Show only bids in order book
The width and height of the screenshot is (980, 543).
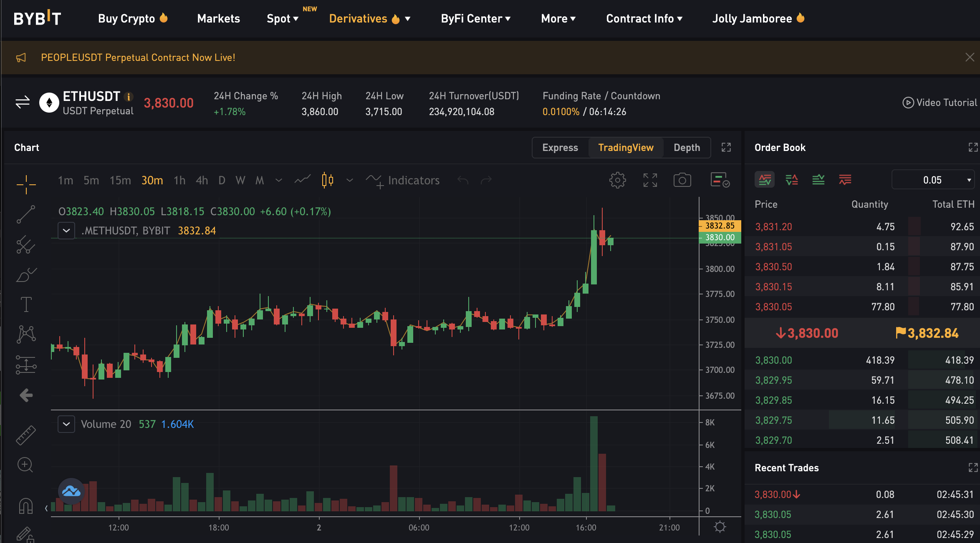(x=818, y=180)
